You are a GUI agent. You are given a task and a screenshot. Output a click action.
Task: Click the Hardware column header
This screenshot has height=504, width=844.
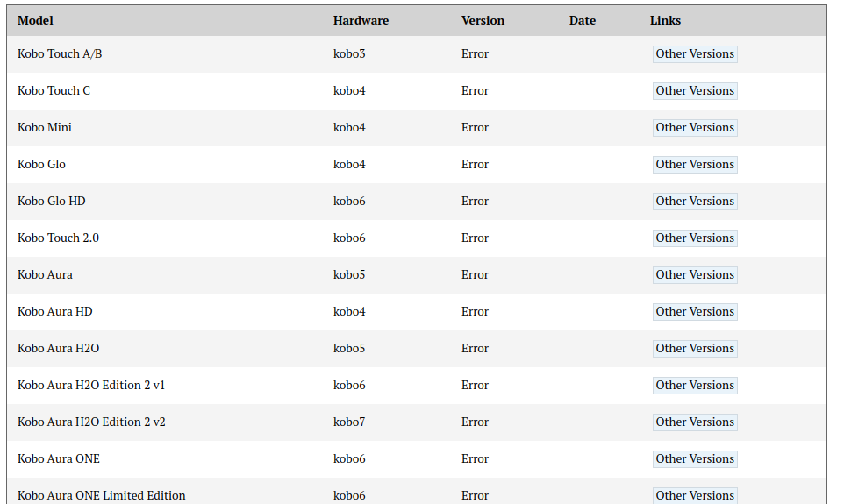(x=361, y=20)
